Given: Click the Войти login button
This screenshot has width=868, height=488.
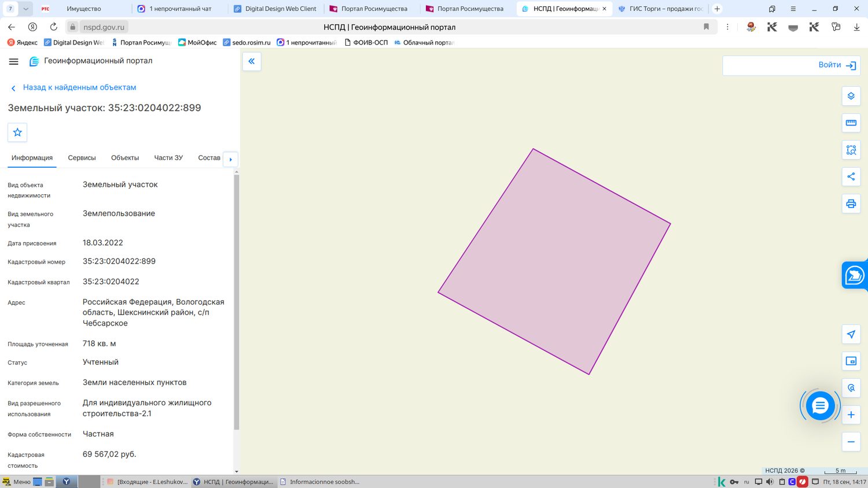Looking at the screenshot, I should pyautogui.click(x=837, y=65).
